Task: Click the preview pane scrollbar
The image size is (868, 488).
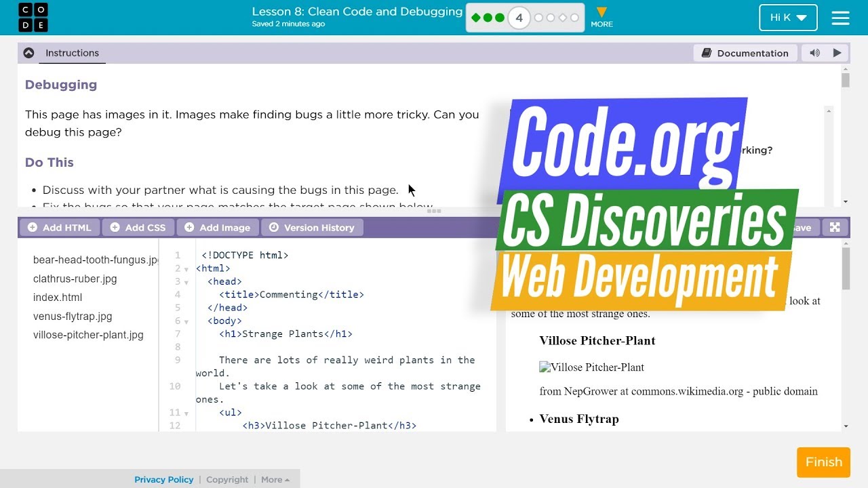Action: 845,268
